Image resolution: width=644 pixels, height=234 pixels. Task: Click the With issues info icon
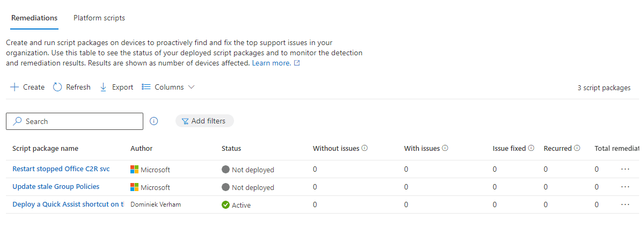[x=445, y=148]
